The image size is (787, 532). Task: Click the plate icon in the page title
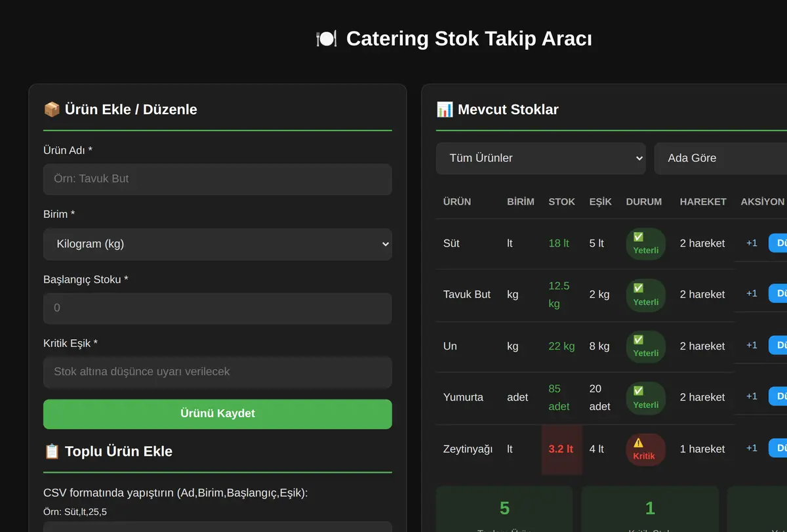[326, 39]
